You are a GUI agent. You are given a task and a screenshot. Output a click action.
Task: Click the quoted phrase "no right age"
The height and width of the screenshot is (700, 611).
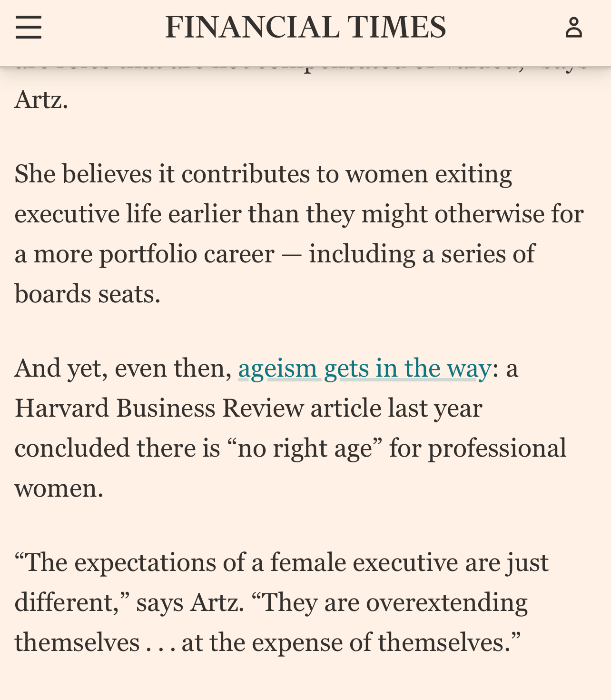pyautogui.click(x=305, y=449)
